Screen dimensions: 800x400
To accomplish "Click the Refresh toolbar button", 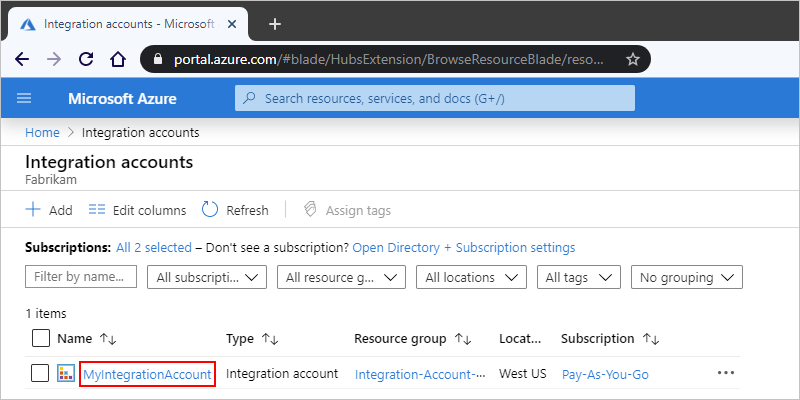I will tap(235, 210).
